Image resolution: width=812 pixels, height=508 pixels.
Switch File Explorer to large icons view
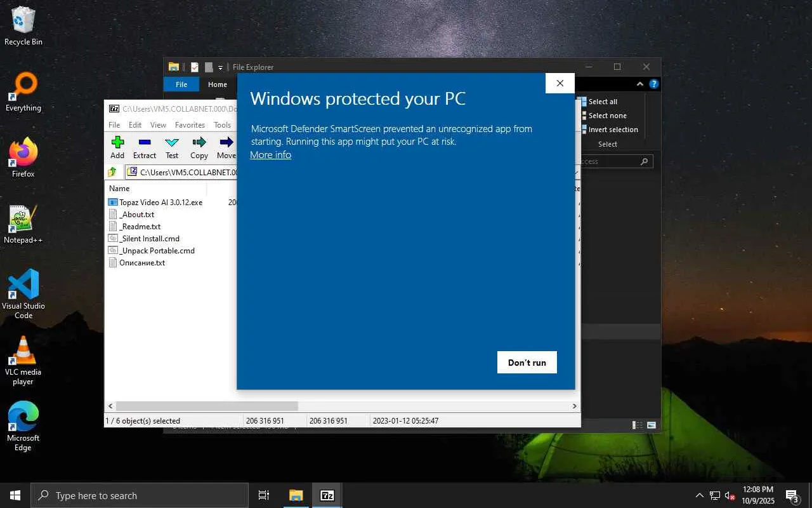click(651, 425)
